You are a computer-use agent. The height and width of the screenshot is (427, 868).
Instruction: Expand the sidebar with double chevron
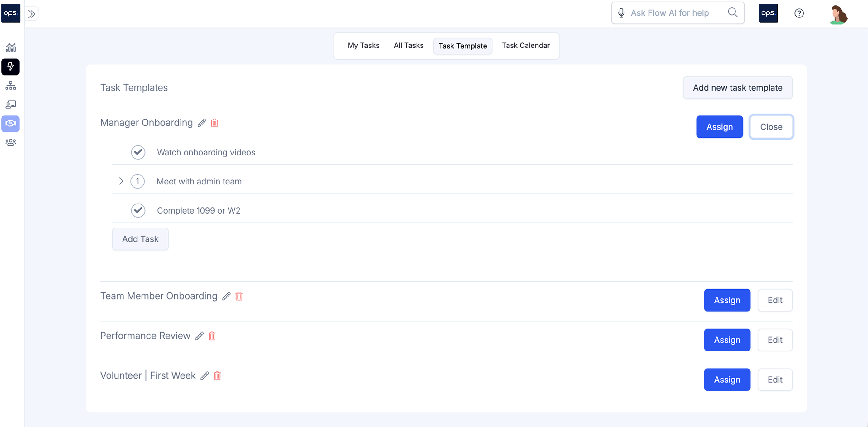(32, 14)
